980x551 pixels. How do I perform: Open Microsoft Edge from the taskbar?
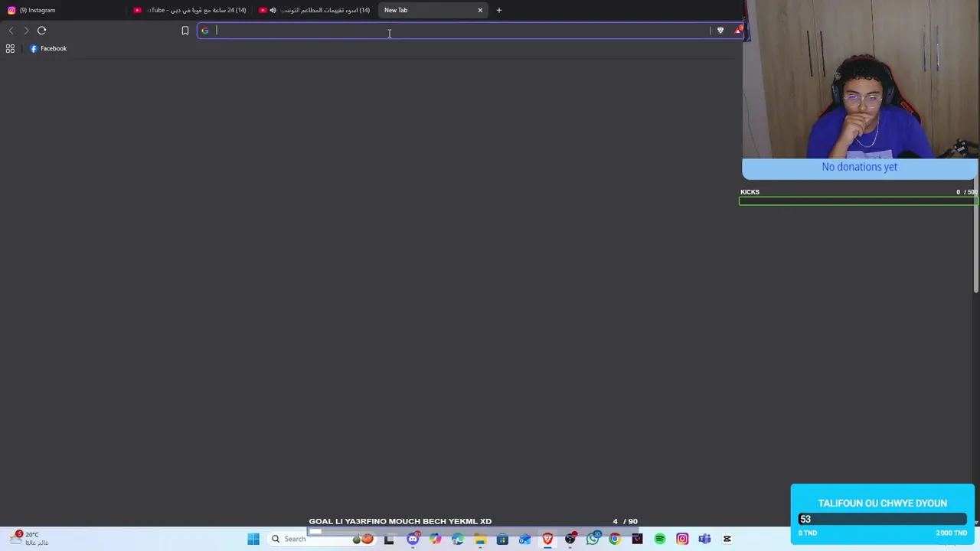click(x=457, y=539)
